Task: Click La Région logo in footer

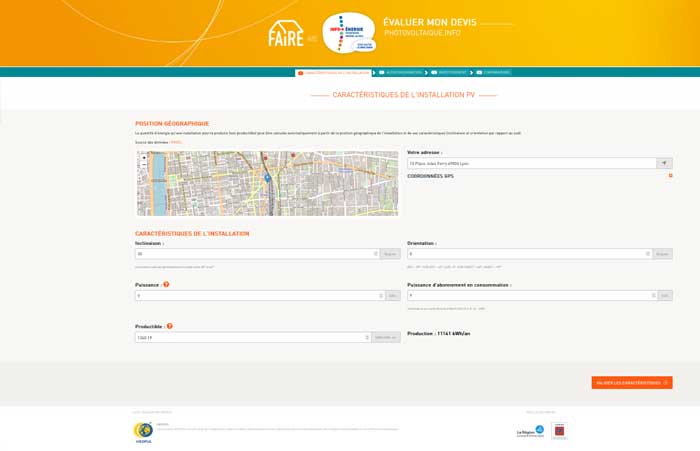Action: [530, 431]
